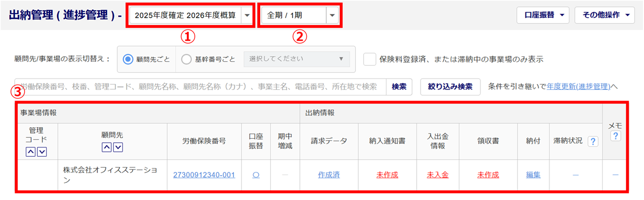
Task: Open the 未作成 link under 領収書
Action: point(488,175)
